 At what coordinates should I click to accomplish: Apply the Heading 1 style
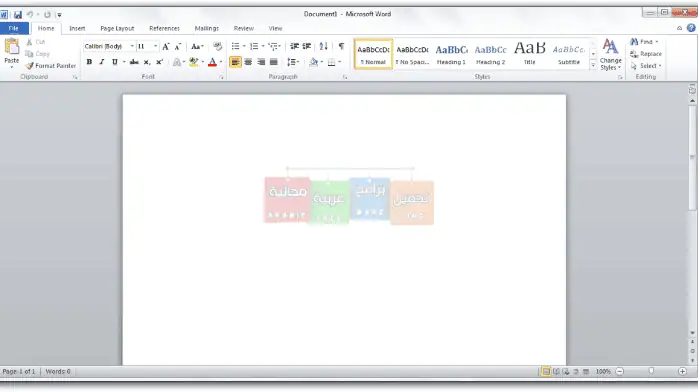[x=451, y=54]
